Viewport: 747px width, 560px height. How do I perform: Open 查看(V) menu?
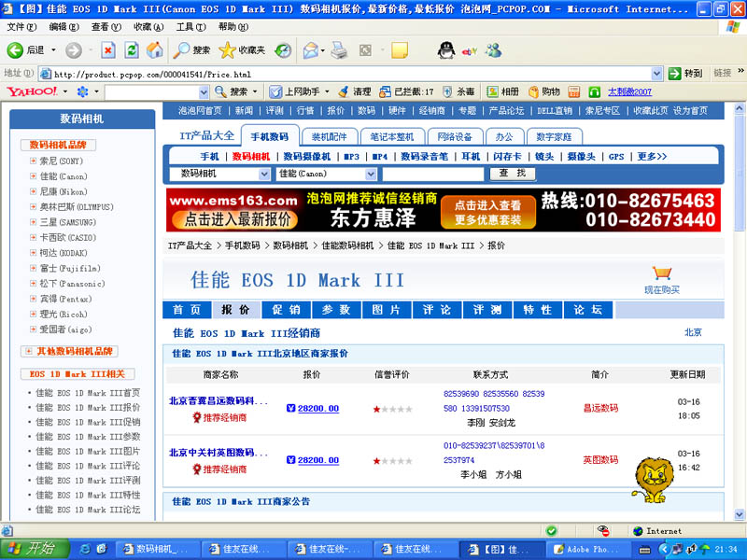(106, 27)
